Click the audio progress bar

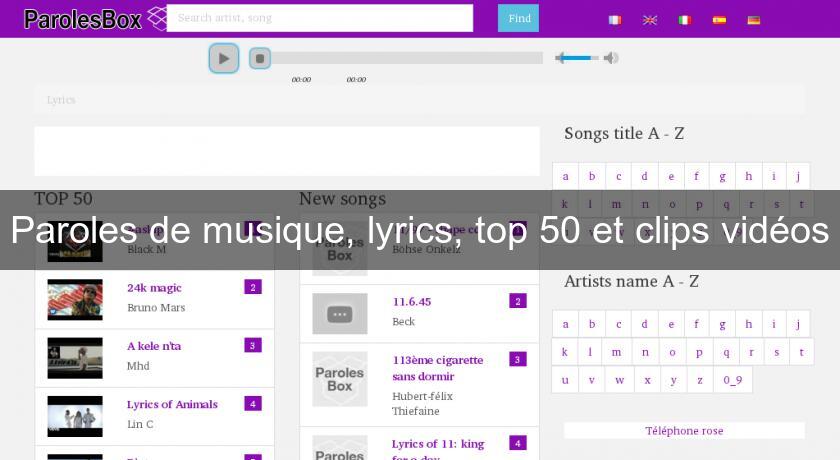[x=407, y=58]
